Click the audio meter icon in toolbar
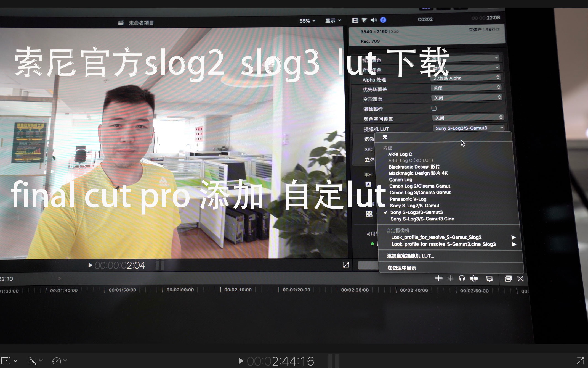The width and height of the screenshot is (588, 368). pos(450,278)
